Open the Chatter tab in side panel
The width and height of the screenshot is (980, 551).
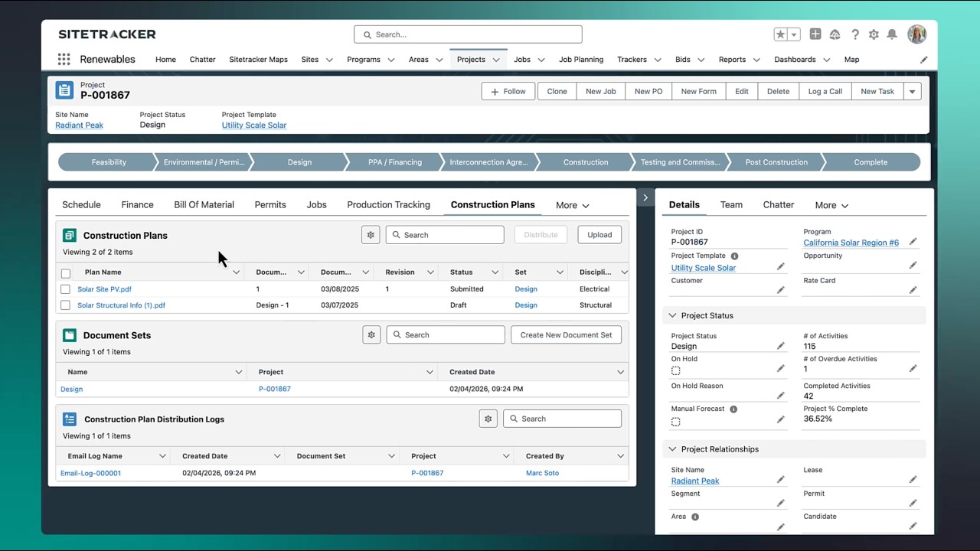click(779, 205)
